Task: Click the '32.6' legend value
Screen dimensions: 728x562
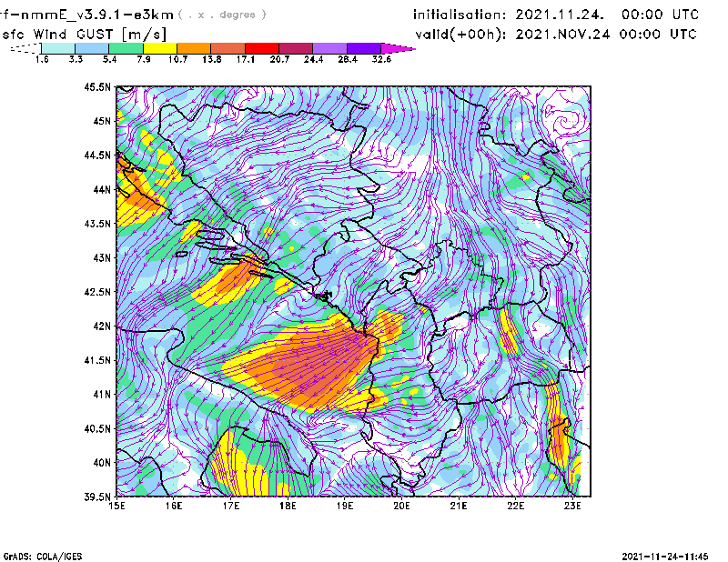Action: pos(381,59)
